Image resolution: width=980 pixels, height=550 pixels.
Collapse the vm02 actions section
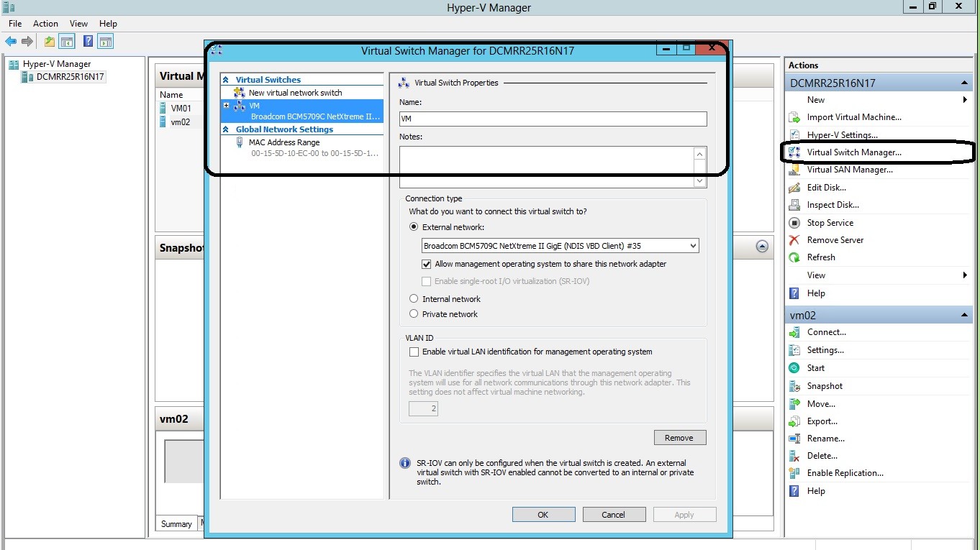click(x=964, y=316)
